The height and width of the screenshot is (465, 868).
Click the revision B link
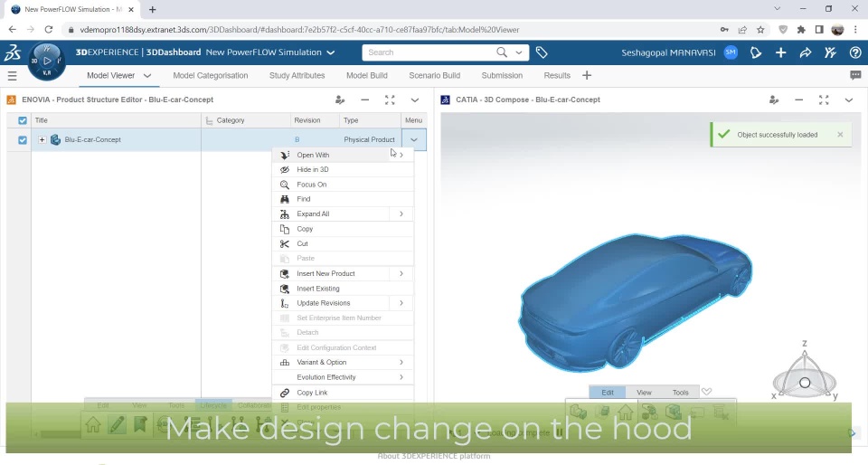click(297, 139)
